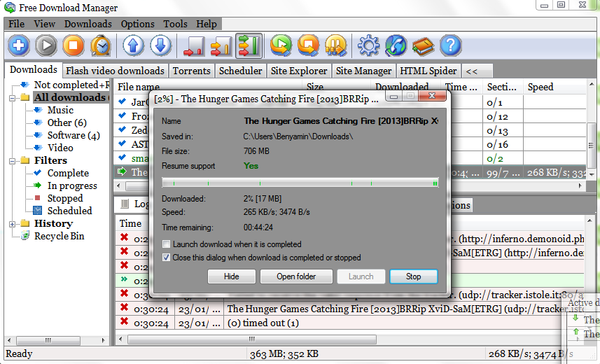Open the Other (6) group
Viewport: 600px width, 364px height.
[x=67, y=123]
